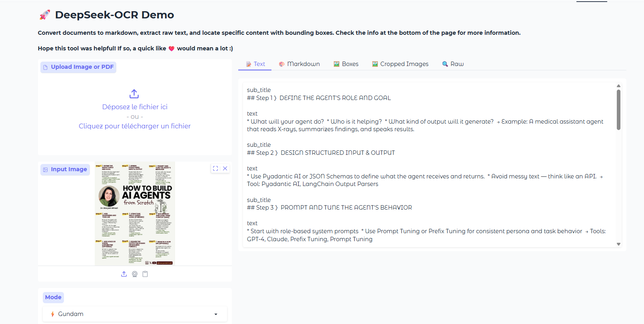Click the upload arrow icon in drop zone
Viewport: 644px width, 324px height.
(134, 94)
